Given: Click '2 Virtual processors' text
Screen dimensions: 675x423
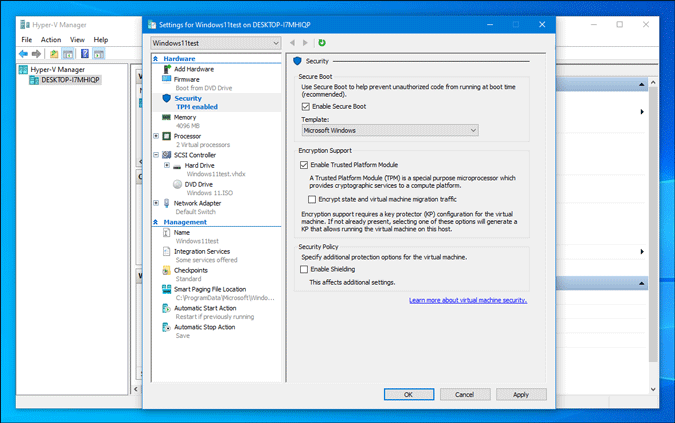Looking at the screenshot, I should pyautogui.click(x=203, y=145).
